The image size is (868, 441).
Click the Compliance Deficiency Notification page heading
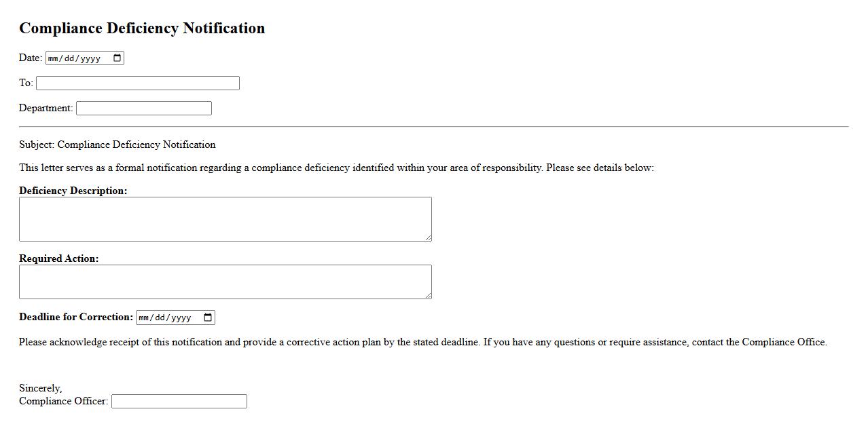pyautogui.click(x=142, y=28)
